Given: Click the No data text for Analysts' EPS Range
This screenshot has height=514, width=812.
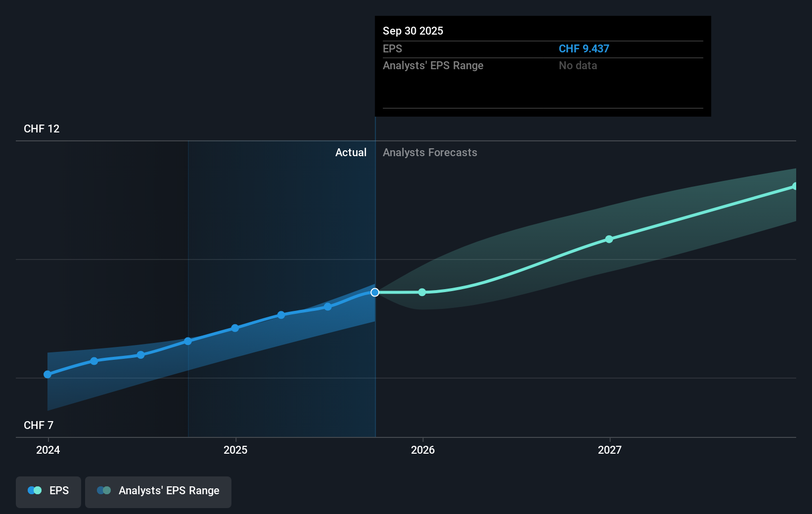Looking at the screenshot, I should click(x=578, y=65).
